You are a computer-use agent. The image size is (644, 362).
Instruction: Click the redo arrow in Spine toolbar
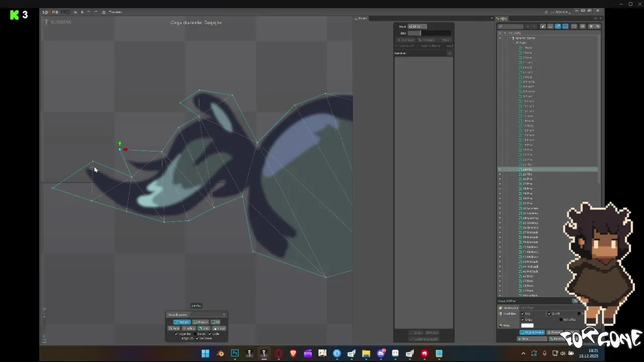96,12
